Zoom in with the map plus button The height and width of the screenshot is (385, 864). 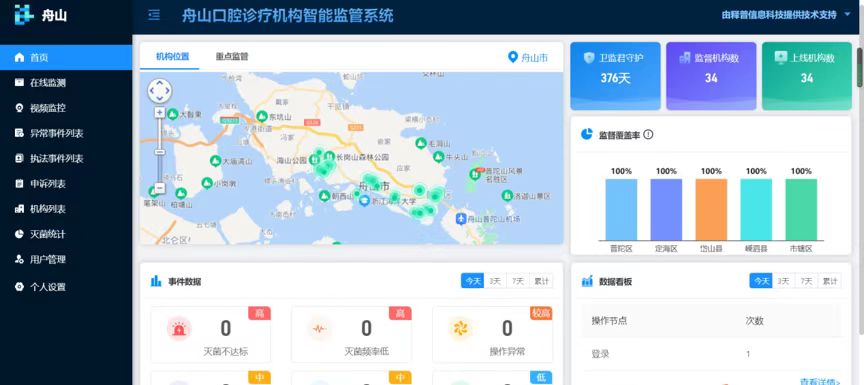pyautogui.click(x=159, y=113)
